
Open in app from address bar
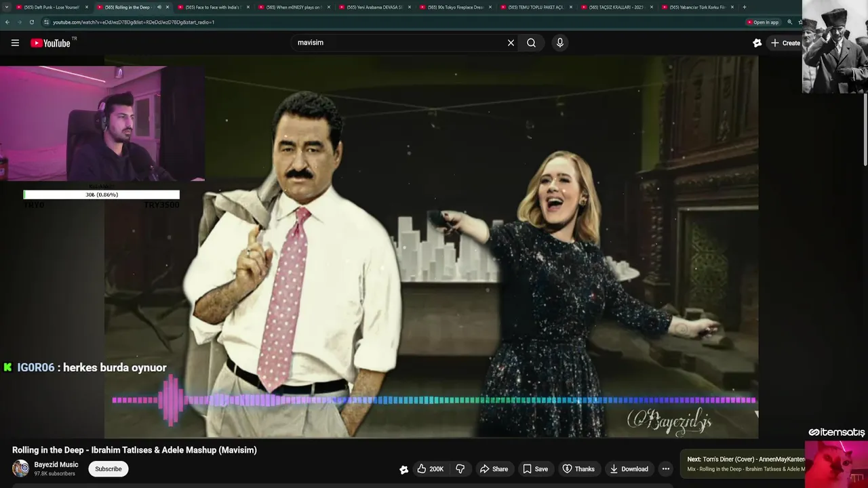(x=763, y=22)
